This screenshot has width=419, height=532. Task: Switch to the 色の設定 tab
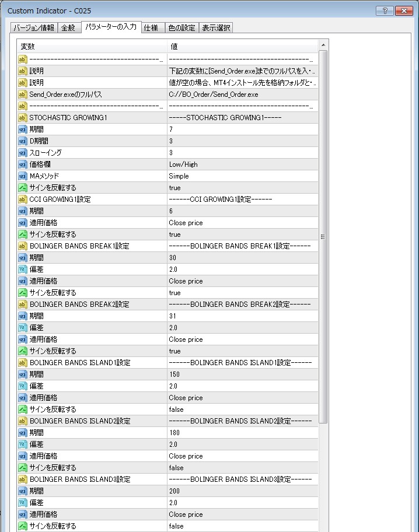(x=181, y=28)
